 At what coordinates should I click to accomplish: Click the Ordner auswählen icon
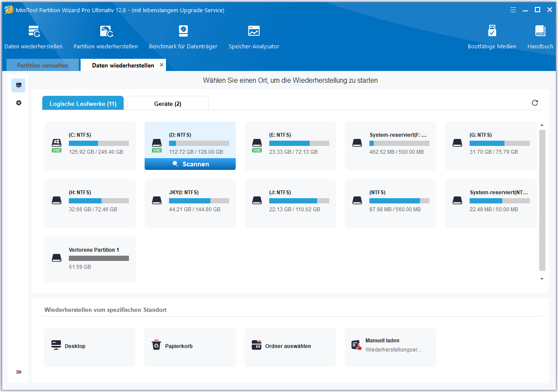257,345
